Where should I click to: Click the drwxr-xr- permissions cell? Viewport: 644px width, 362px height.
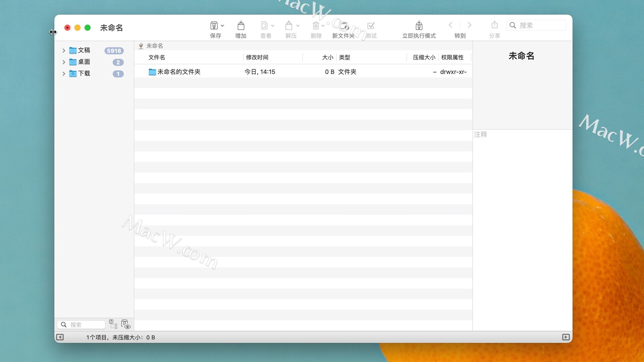[453, 72]
